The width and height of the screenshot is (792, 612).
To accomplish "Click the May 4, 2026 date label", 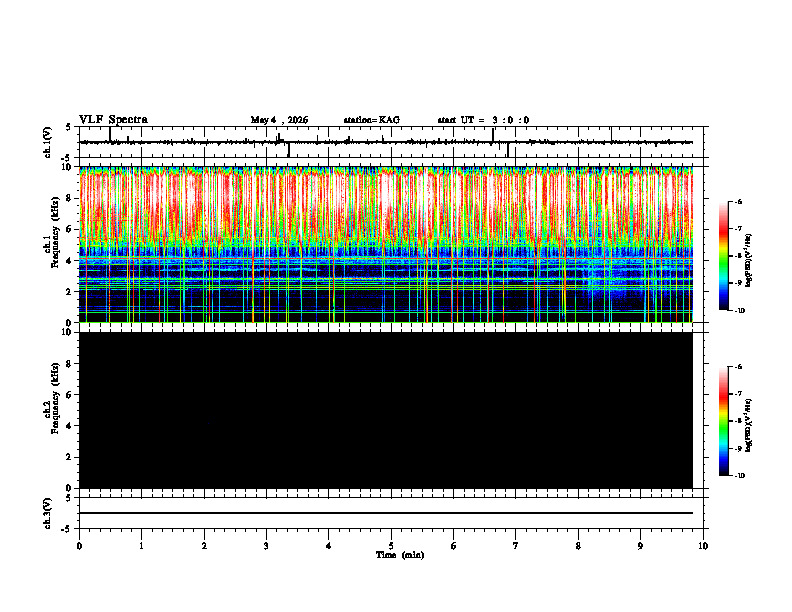I will 279,120.
